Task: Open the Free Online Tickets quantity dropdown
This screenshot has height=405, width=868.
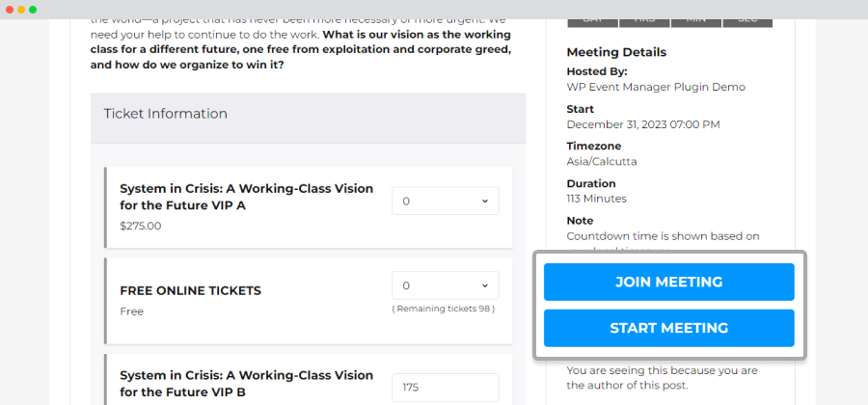Action: click(445, 285)
